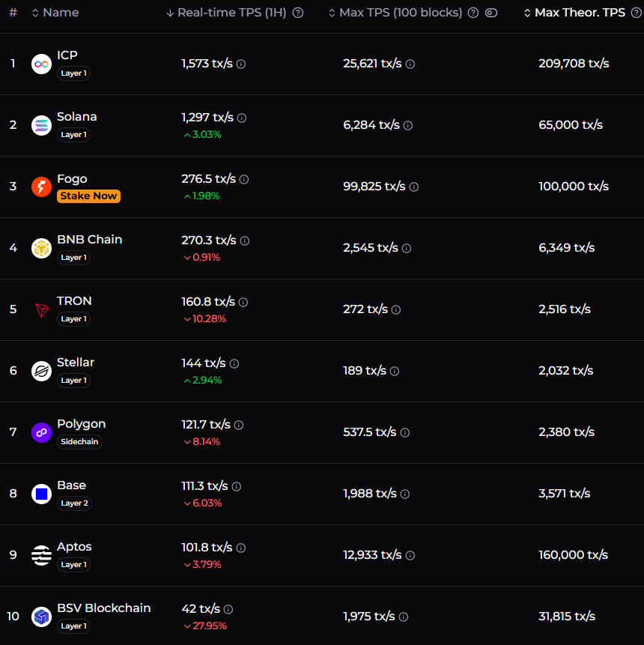Open the BSV Blockchain name link

[x=104, y=608]
